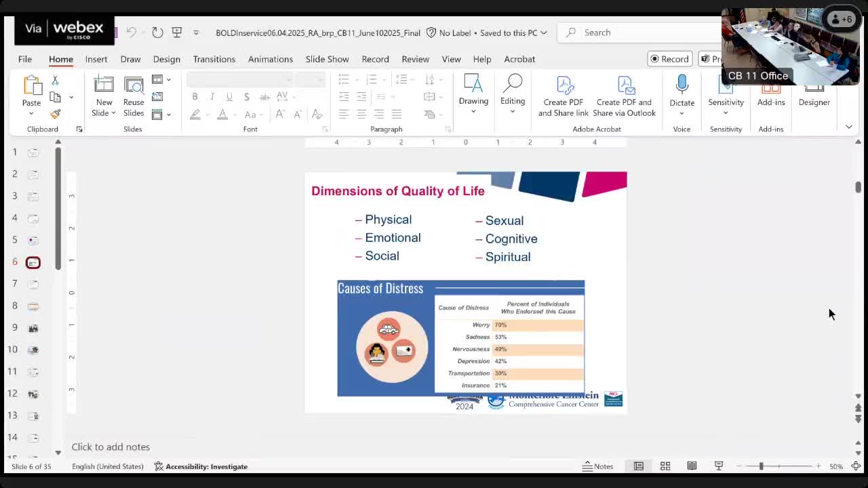Viewport: 868px width, 488px height.
Task: Click the Record button
Action: 669,59
